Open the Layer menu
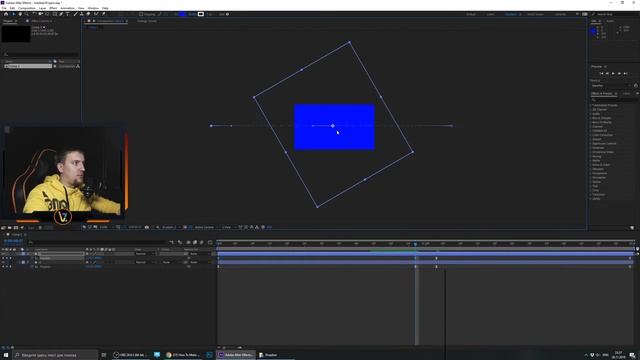Viewport: 640px width, 360px height. tap(42, 8)
